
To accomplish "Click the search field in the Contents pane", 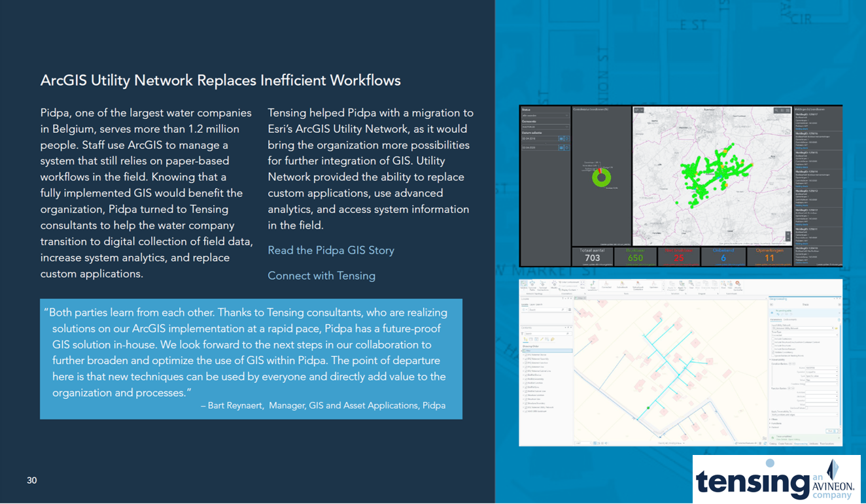I will pyautogui.click(x=547, y=333).
